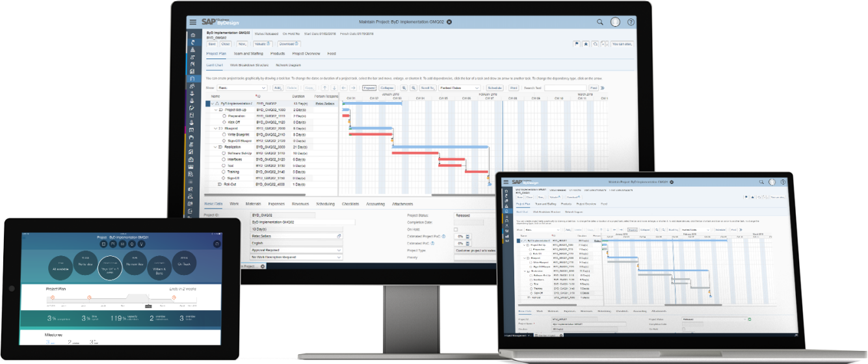This screenshot has height=364, width=868.
Task: Open the Work Breakdown Structure tab
Action: (248, 66)
